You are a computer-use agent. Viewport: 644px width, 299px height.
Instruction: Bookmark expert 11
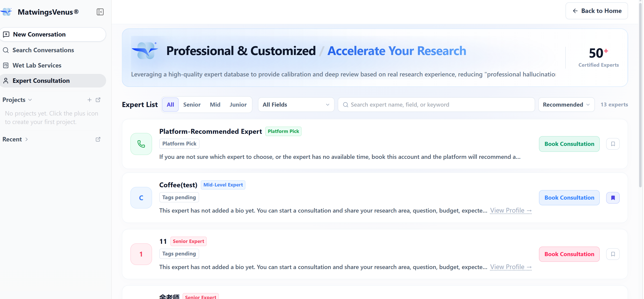point(613,254)
